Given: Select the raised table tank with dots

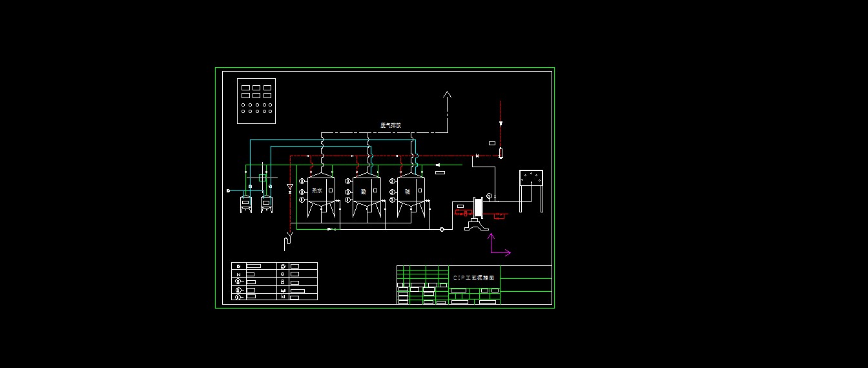Looking at the screenshot, I should [531, 190].
